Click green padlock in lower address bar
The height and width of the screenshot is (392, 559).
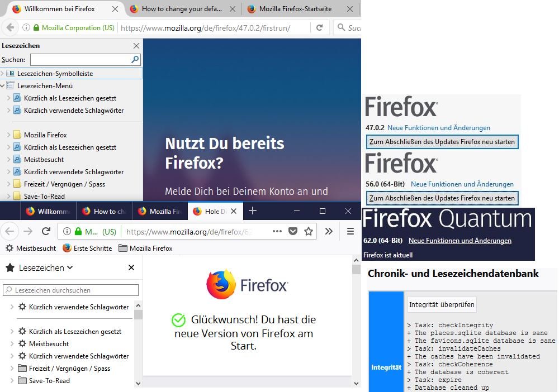[x=78, y=231]
